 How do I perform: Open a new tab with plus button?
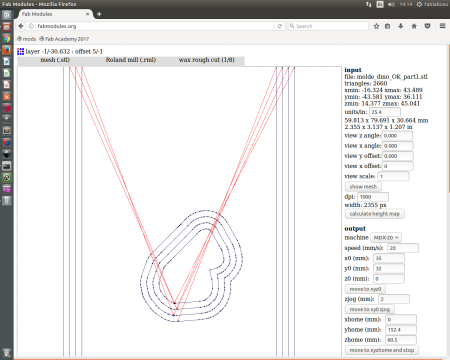point(99,14)
